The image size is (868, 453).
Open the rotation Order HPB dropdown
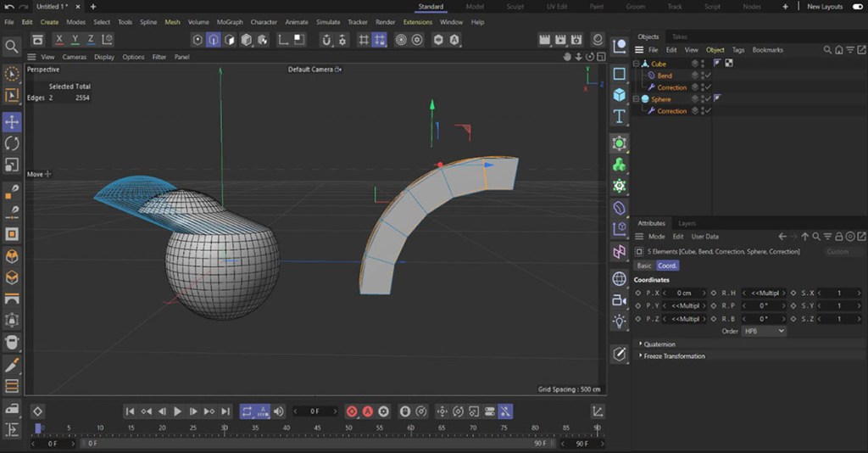(x=763, y=331)
